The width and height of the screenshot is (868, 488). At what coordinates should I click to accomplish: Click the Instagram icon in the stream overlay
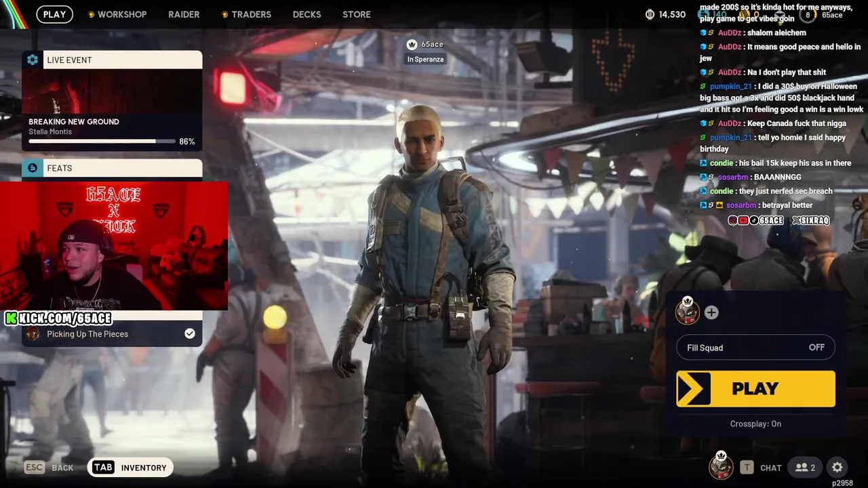point(733,220)
